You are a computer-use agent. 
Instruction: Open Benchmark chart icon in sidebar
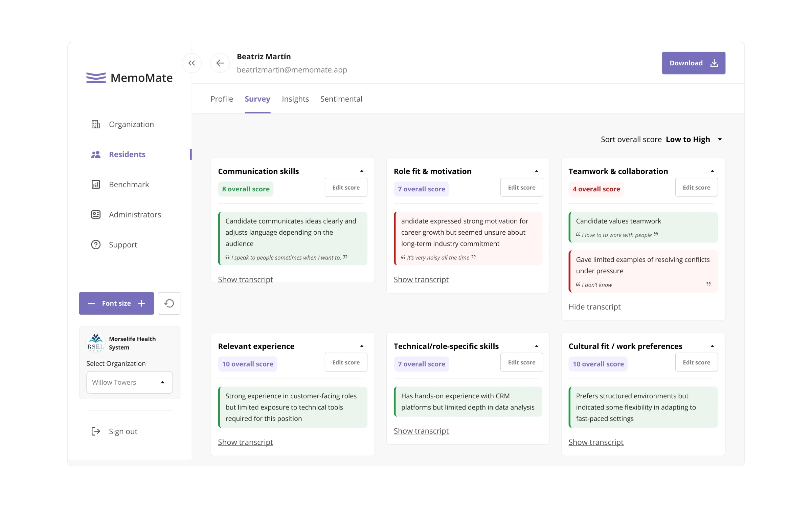(96, 185)
